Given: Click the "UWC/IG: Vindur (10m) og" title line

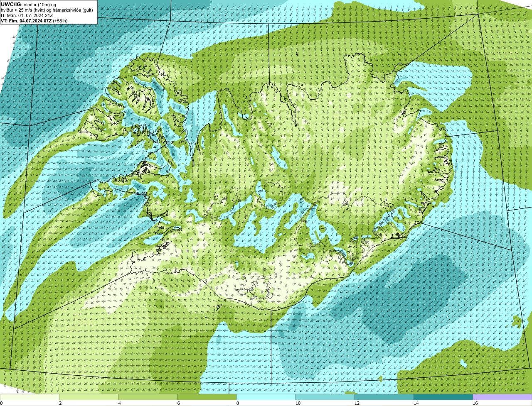Looking at the screenshot, I should 28,4.
